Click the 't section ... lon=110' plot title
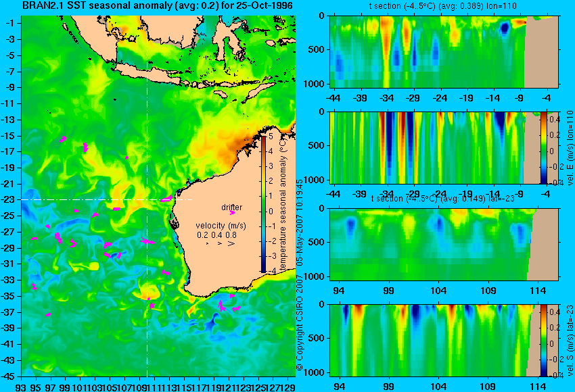This screenshot has width=575, height=392. coord(443,6)
